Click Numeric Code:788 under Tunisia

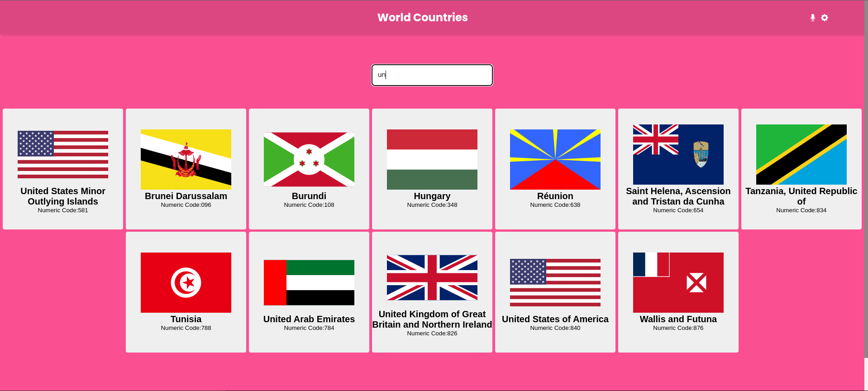point(186,328)
